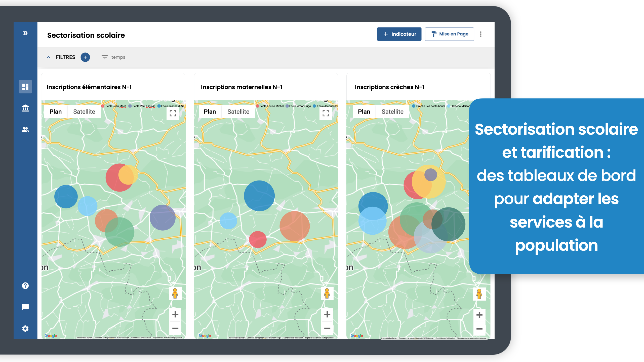The height and width of the screenshot is (362, 644).
Task: Toggle Ecole Jean Macé legend item
Action: pos(114,106)
